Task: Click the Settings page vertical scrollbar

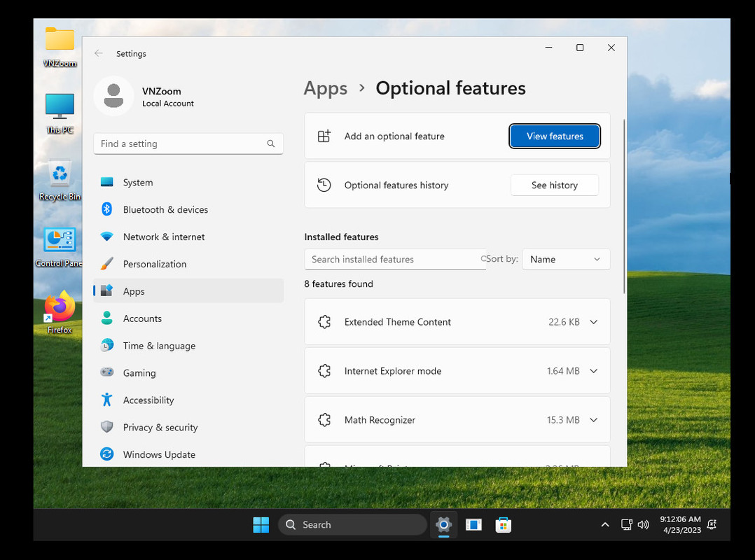Action: (624, 207)
